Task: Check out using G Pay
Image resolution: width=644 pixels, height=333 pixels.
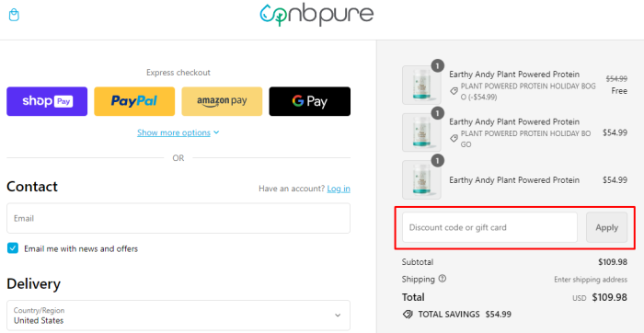Action: (310, 101)
